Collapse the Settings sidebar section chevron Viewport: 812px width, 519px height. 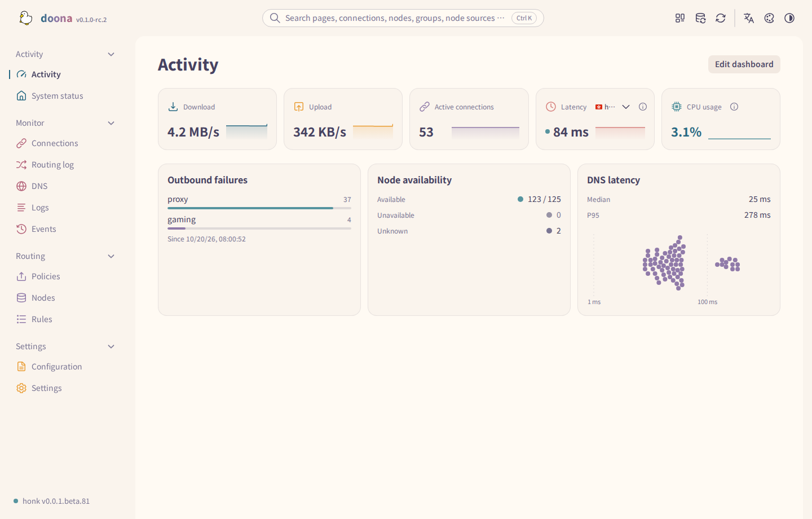(x=111, y=346)
